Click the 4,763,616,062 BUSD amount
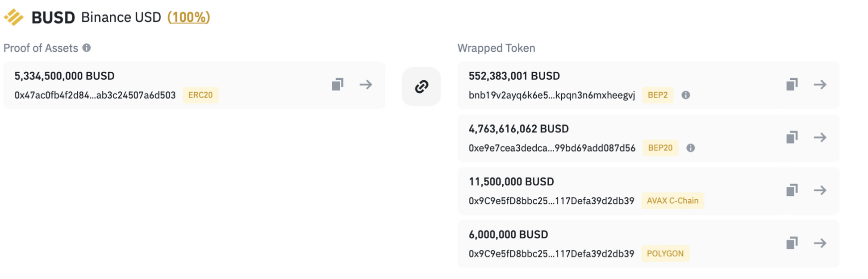868x279 pixels. click(518, 129)
